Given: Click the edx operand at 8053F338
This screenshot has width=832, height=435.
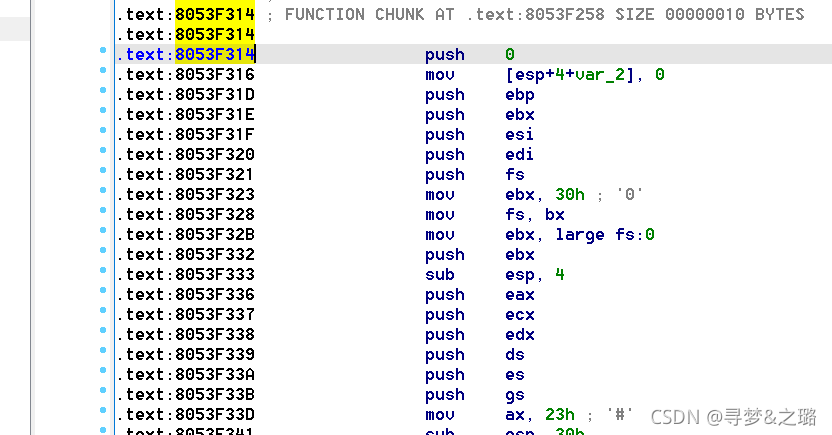Looking at the screenshot, I should (x=520, y=335).
